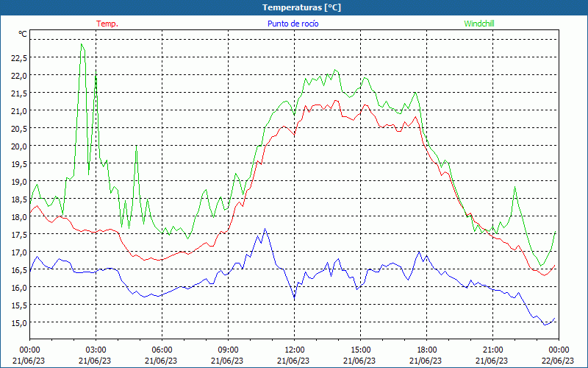Click the 22/06/23 date label
The width and height of the screenshot is (588, 368).
click(559, 361)
